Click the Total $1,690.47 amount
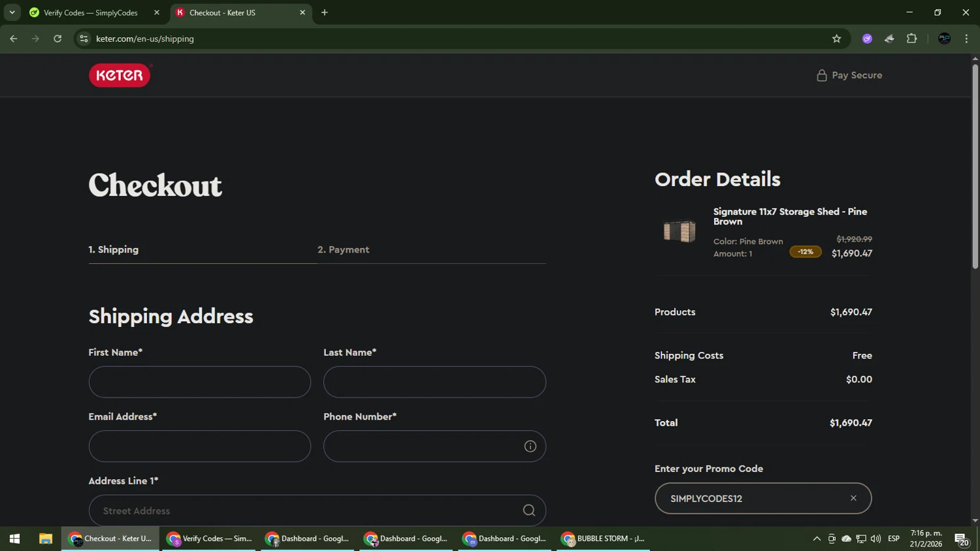The image size is (980, 551). 851,422
